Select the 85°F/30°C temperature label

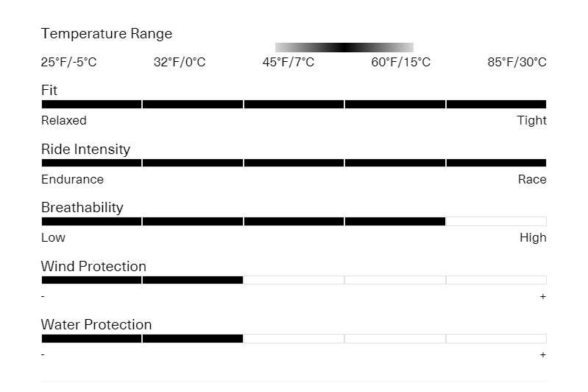517,62
